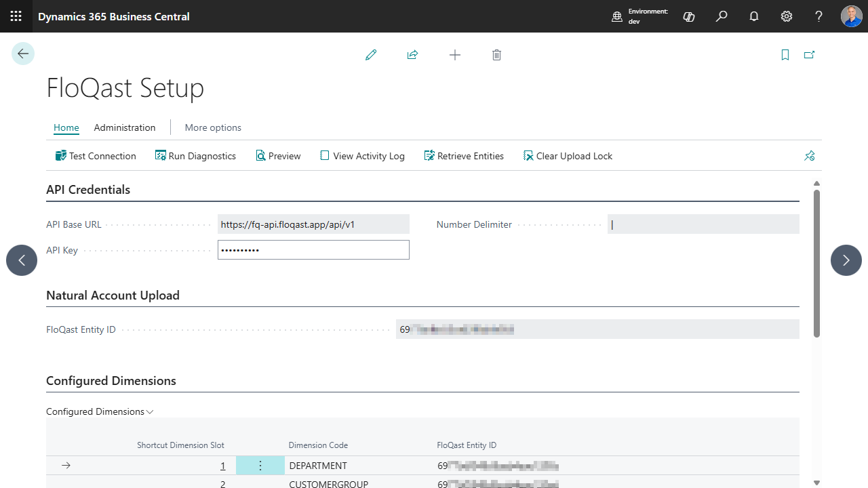
Task: Go to previous record arrow
Action: [22, 260]
